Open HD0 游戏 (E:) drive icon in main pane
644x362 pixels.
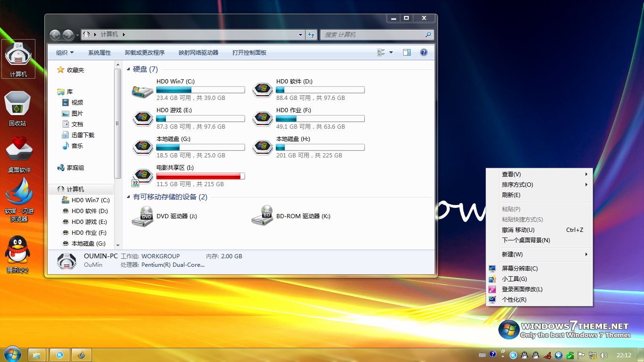click(x=142, y=119)
